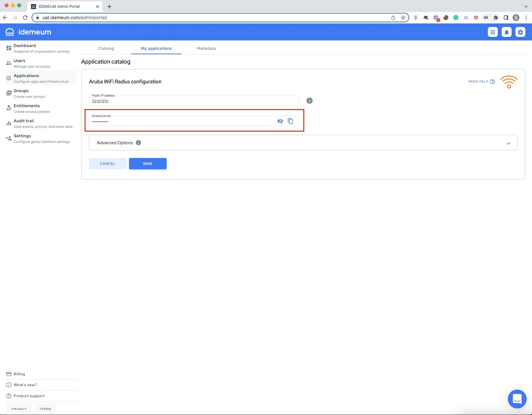Open browser profile avatar S
The image size is (532, 415).
516,18
